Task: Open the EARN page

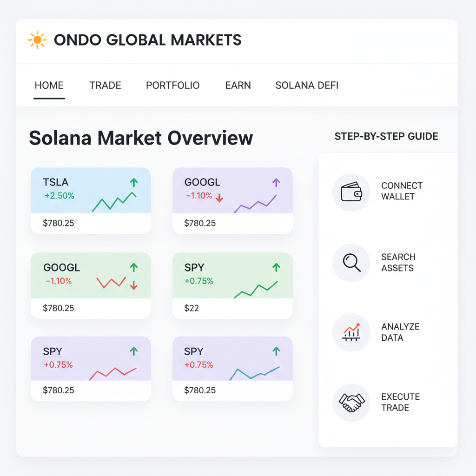Action: click(x=238, y=85)
